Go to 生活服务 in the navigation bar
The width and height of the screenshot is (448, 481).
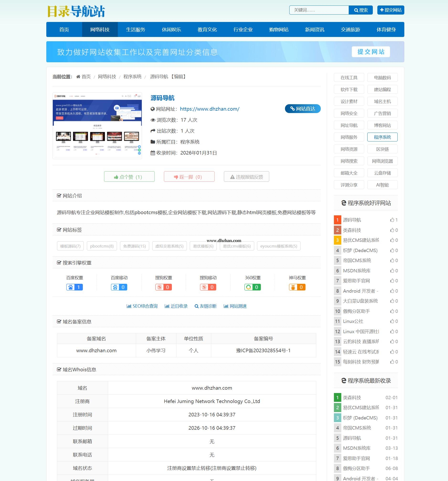(x=136, y=30)
